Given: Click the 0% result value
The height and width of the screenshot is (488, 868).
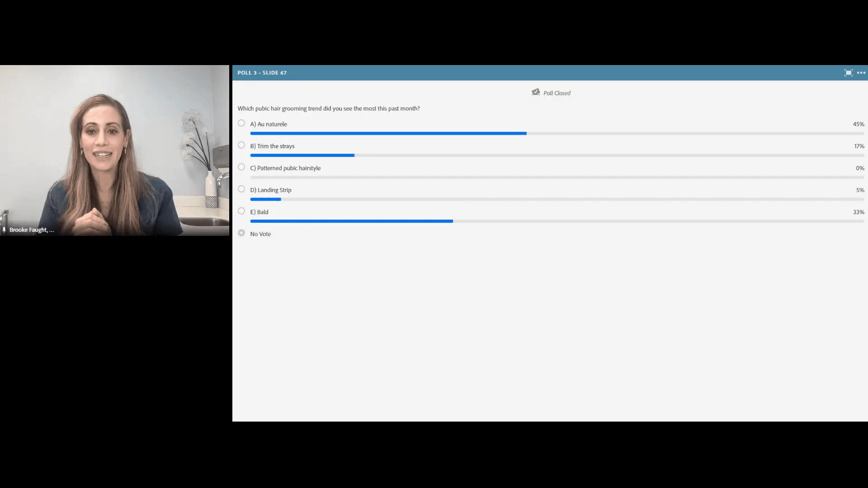Looking at the screenshot, I should (x=860, y=168).
